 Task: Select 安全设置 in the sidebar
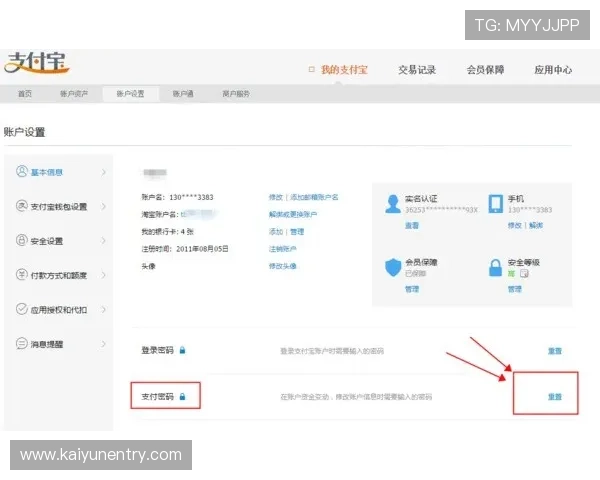(x=47, y=241)
